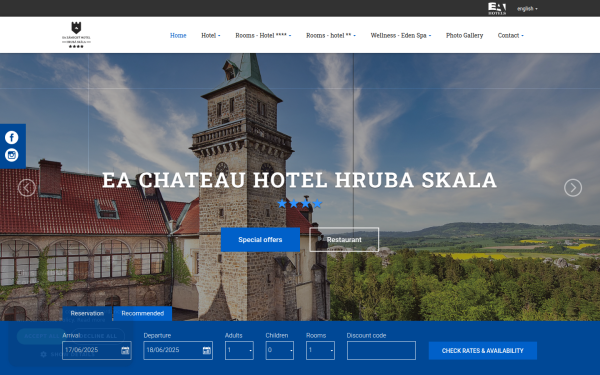Image resolution: width=600 pixels, height=375 pixels.
Task: Expand the Hotel menu
Action: click(210, 35)
